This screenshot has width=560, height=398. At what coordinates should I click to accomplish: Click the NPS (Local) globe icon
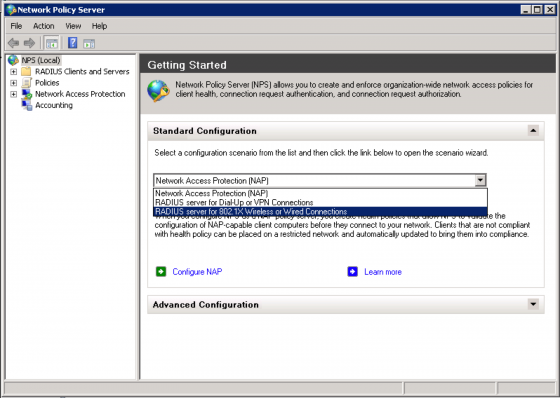pos(13,60)
